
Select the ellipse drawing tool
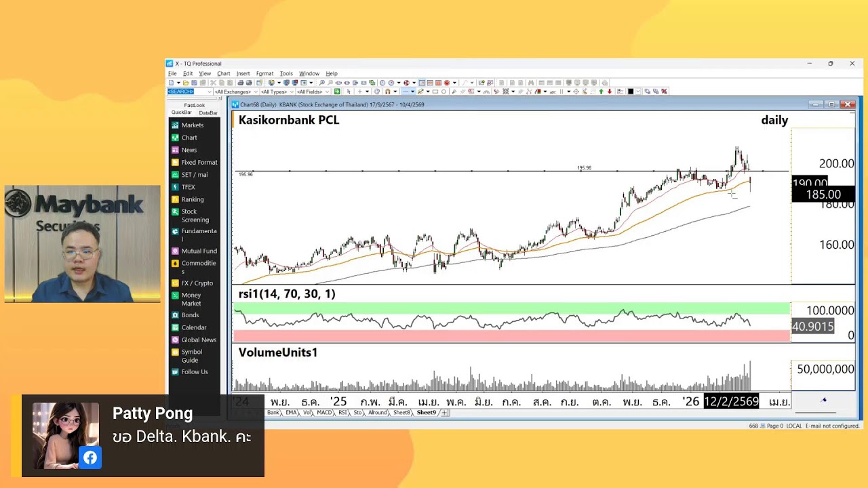(x=443, y=91)
